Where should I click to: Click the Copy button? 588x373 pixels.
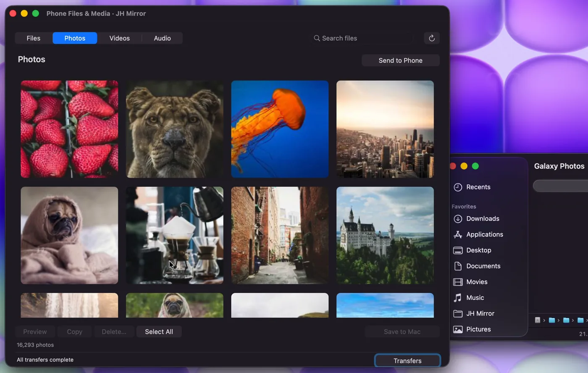75,332
